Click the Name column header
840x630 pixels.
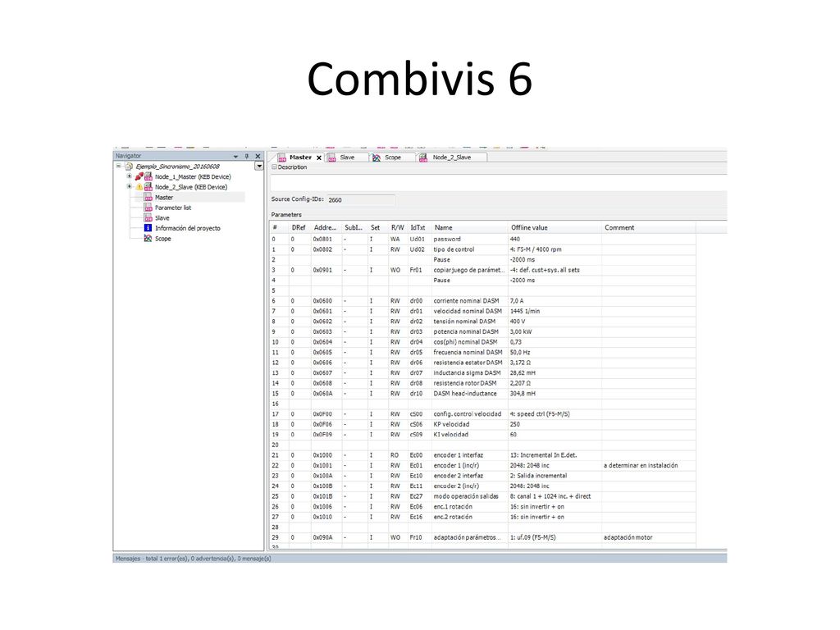[469, 228]
